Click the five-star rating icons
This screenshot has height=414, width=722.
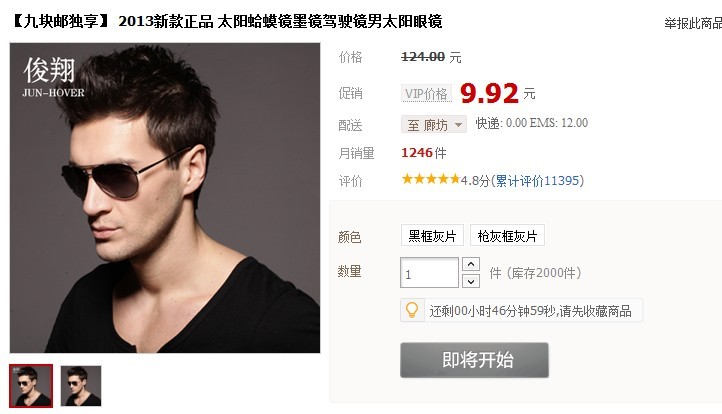pos(431,179)
